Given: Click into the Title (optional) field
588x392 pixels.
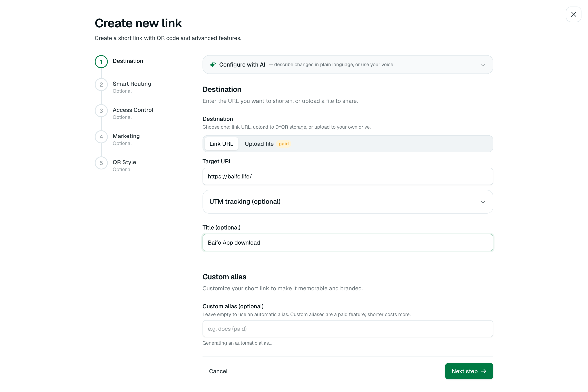Looking at the screenshot, I should (x=348, y=243).
